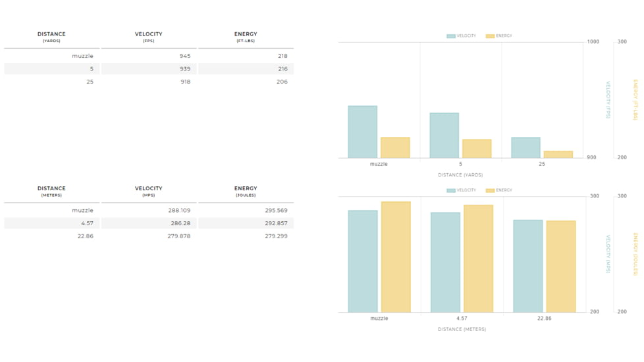Click the energy bar at 25 yards

558,155
